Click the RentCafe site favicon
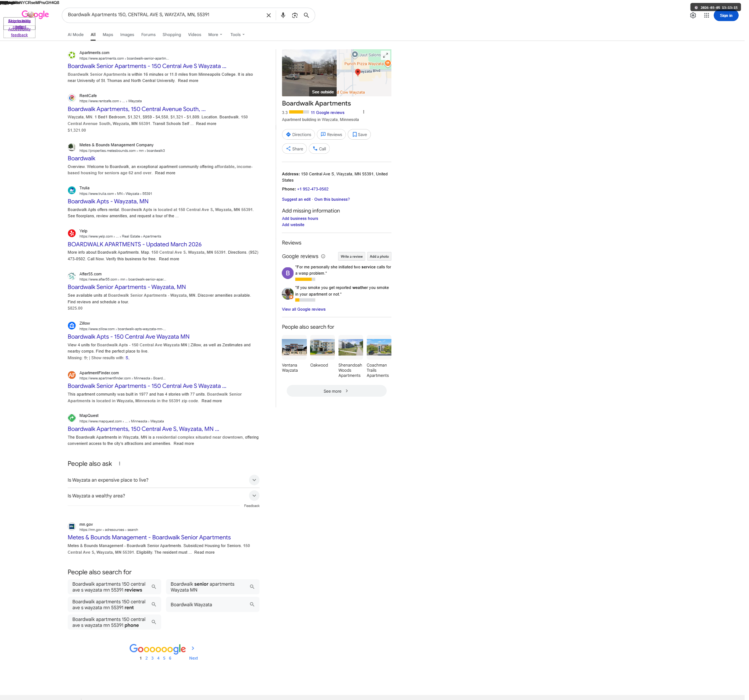This screenshot has width=749, height=700. 72,99
